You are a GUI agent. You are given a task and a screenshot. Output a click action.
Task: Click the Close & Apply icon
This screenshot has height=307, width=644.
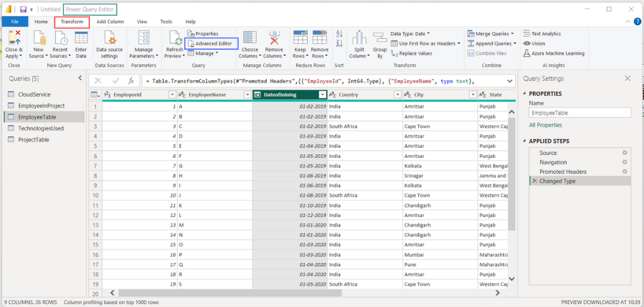coord(14,38)
